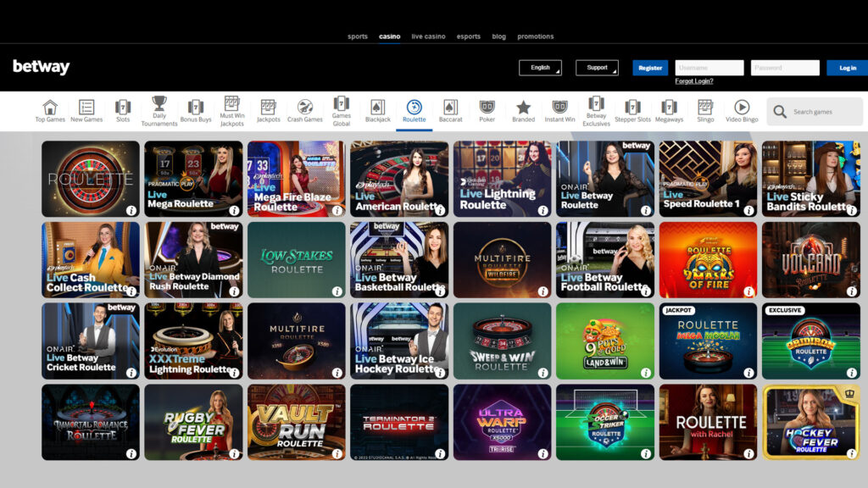
Task: View the promotions tab
Action: pos(536,36)
